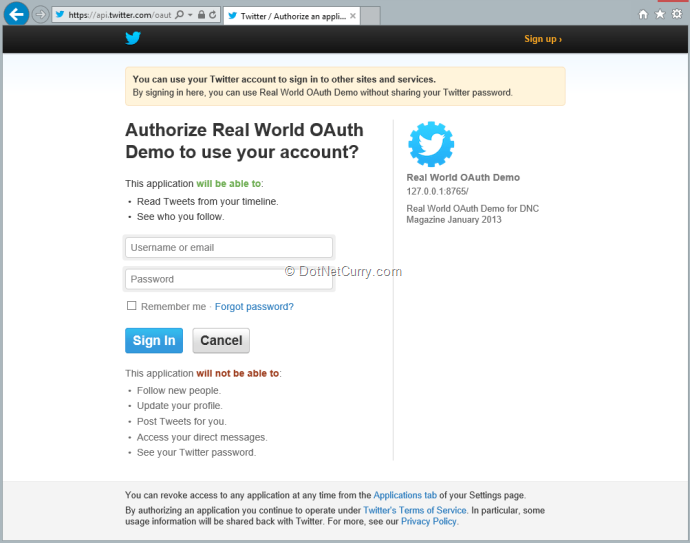Click 'Post Tweets for you.' list item
The image size is (690, 543).
tap(181, 422)
